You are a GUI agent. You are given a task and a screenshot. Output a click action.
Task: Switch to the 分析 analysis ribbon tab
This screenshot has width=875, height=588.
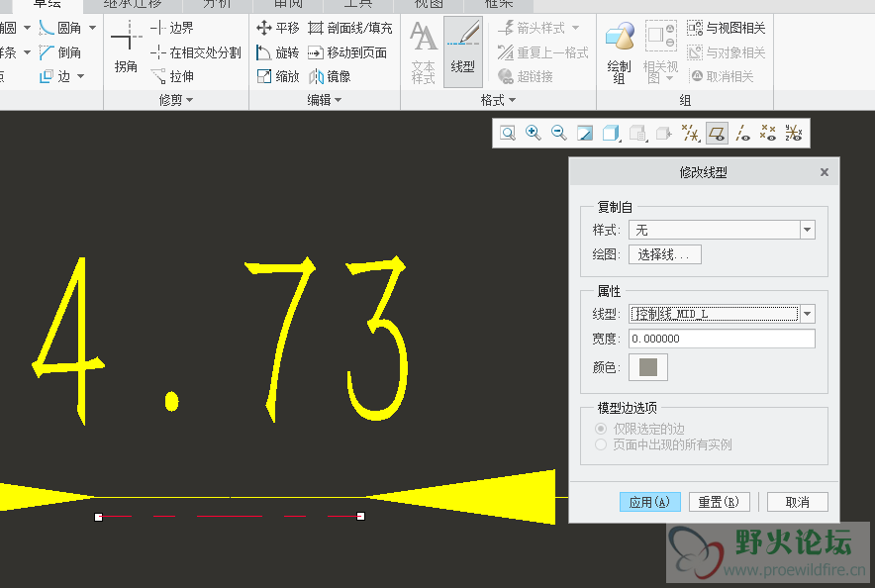(217, 5)
